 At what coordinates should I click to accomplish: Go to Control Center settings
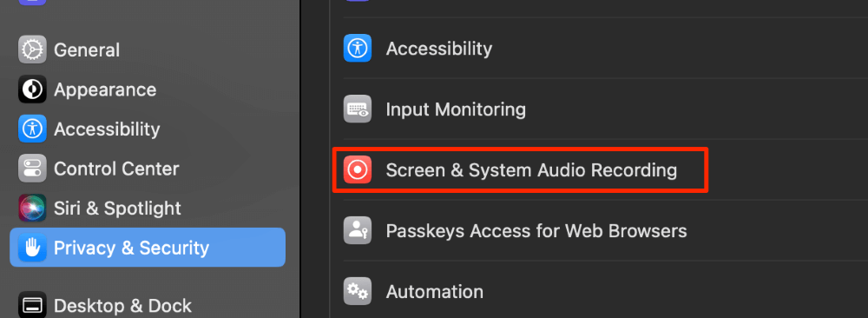[148, 169]
